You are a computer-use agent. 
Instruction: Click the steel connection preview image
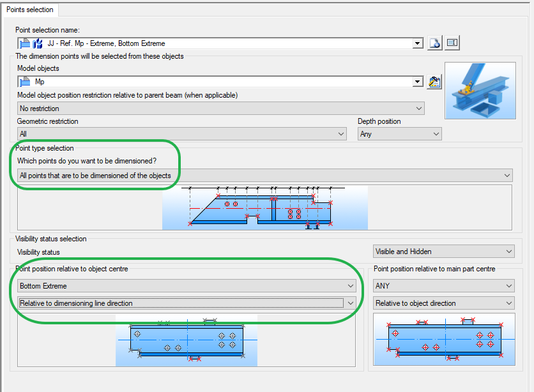pyautogui.click(x=480, y=90)
